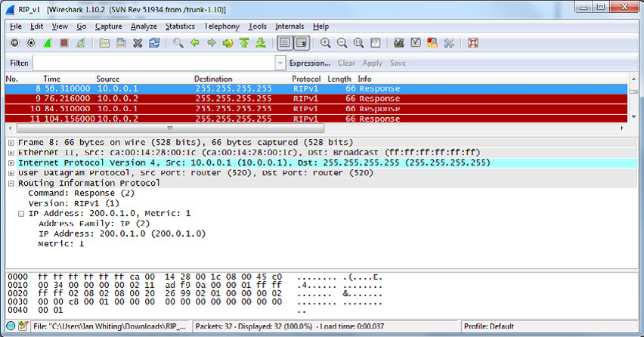Expand Internet Protocol Version 4 node
The image size is (644, 337).
coord(11,163)
